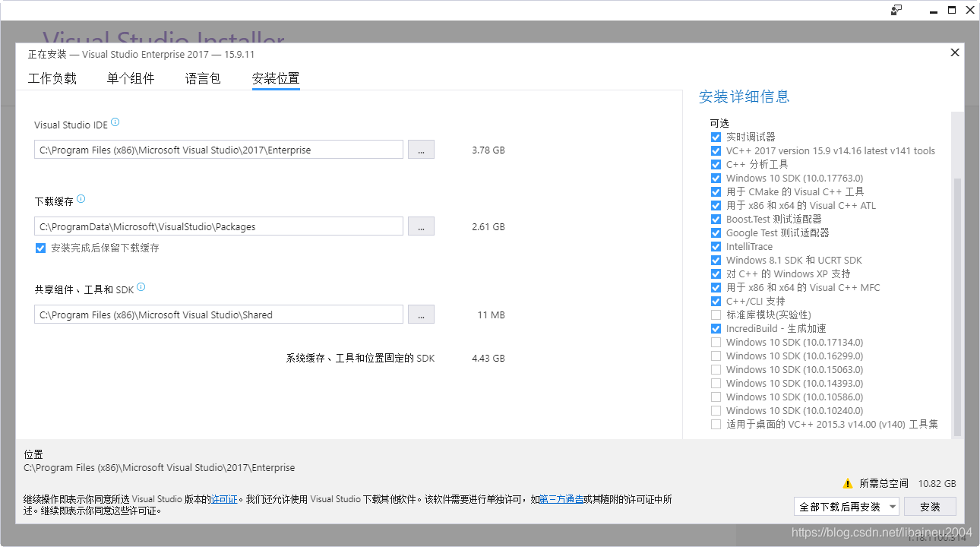This screenshot has width=980, height=547.
Task: Open the 许可证 link
Action: click(224, 499)
